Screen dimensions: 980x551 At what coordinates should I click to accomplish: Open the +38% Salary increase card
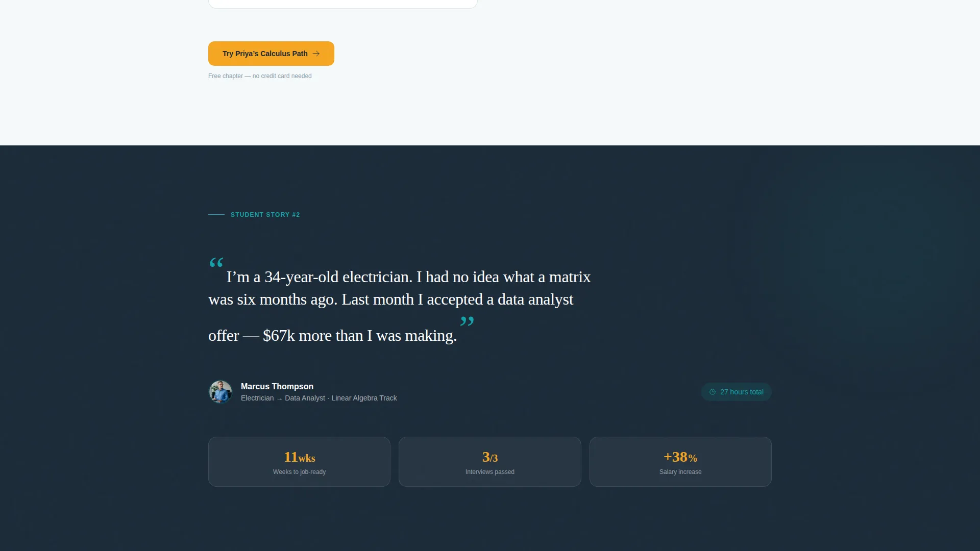click(680, 462)
